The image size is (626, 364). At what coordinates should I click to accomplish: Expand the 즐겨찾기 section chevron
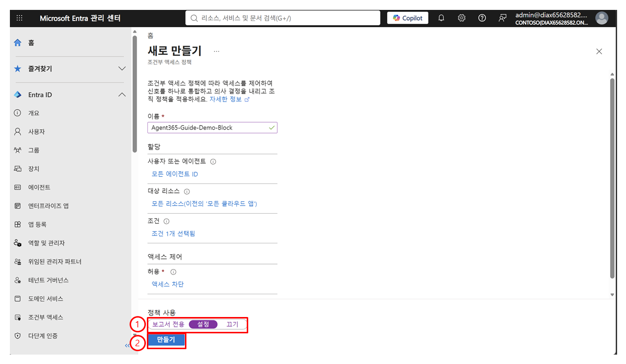(x=122, y=69)
